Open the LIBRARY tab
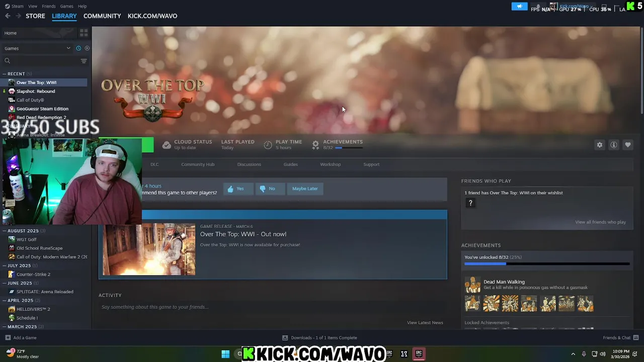 tap(64, 16)
